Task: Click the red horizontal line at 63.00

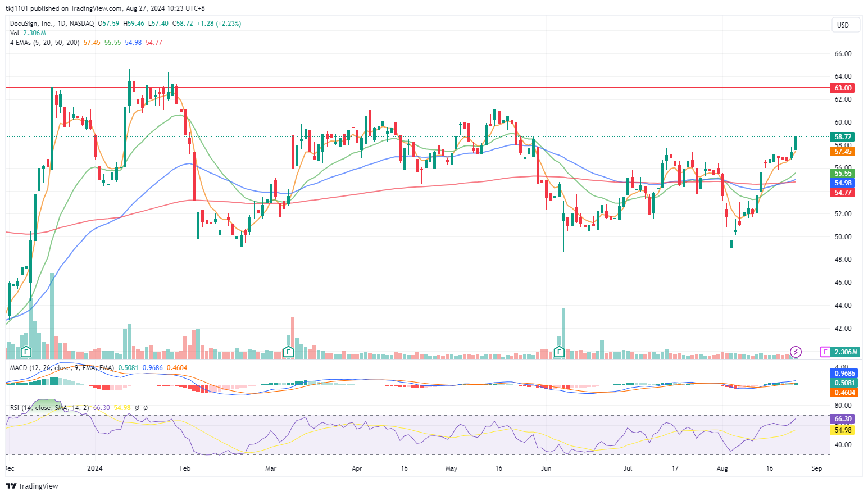Action: 417,88
